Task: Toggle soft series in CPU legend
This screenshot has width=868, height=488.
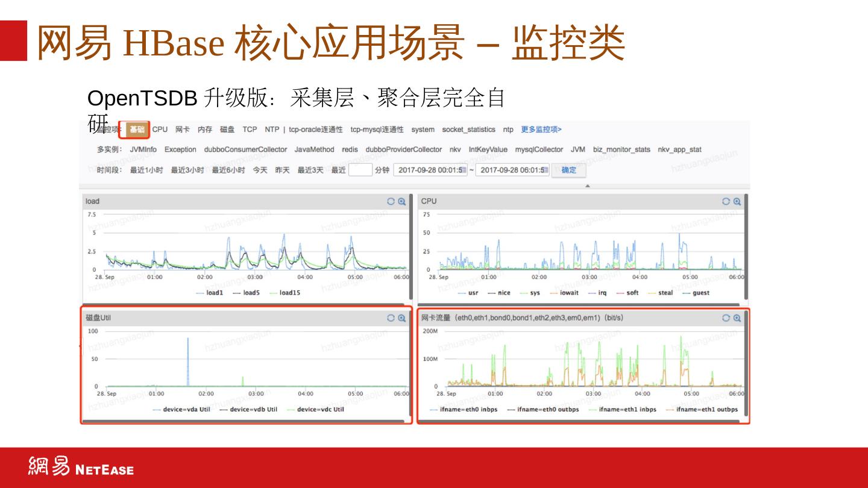Action: coord(627,293)
